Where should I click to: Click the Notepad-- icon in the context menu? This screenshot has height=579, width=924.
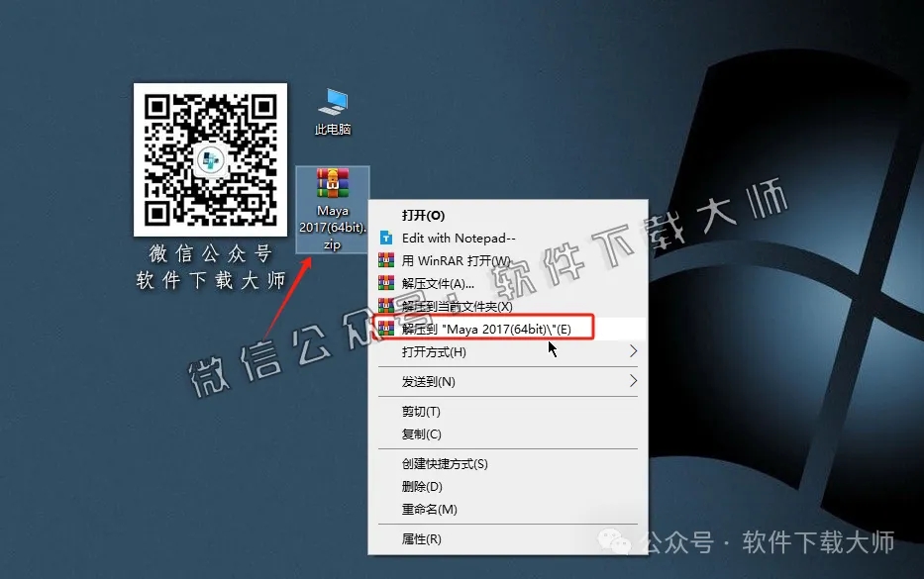coord(386,238)
